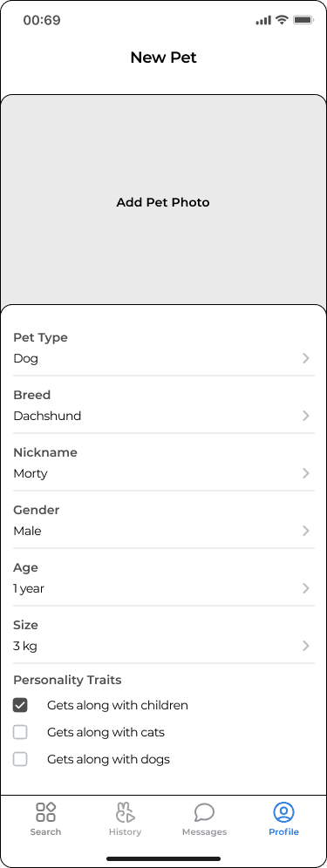The width and height of the screenshot is (327, 868).
Task: Open the Age selection chevron
Action: point(306,588)
